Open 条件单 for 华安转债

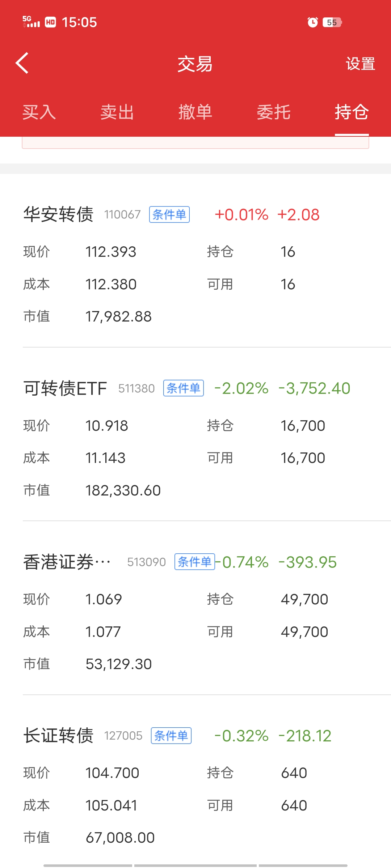(169, 215)
